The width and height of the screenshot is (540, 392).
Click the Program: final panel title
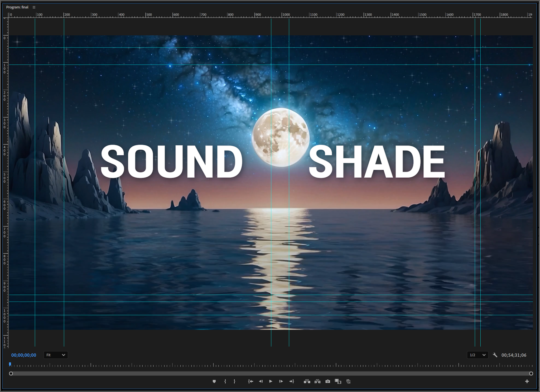[17, 7]
